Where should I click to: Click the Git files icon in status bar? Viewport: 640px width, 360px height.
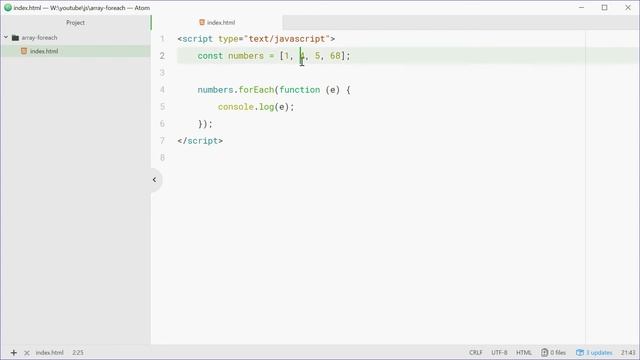click(x=544, y=353)
